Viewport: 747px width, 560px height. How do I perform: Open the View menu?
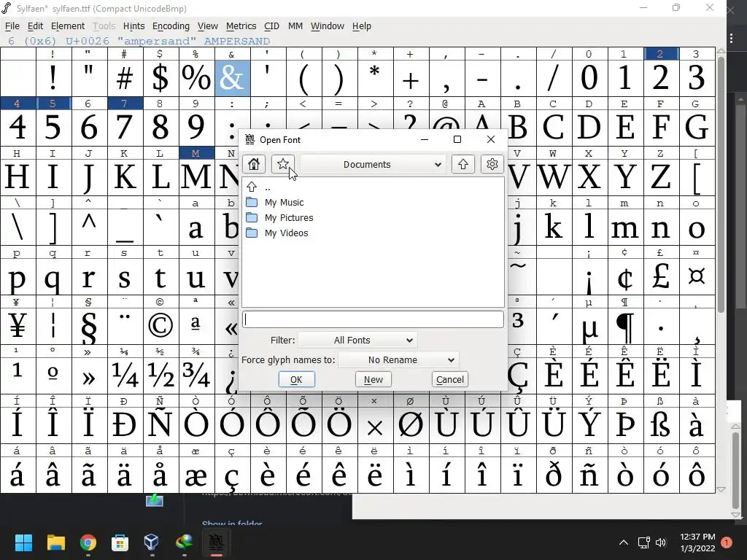[x=208, y=26]
